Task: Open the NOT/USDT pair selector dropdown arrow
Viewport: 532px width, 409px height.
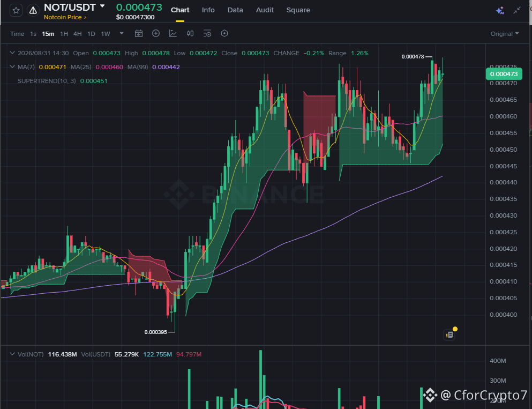Action: pyautogui.click(x=102, y=6)
